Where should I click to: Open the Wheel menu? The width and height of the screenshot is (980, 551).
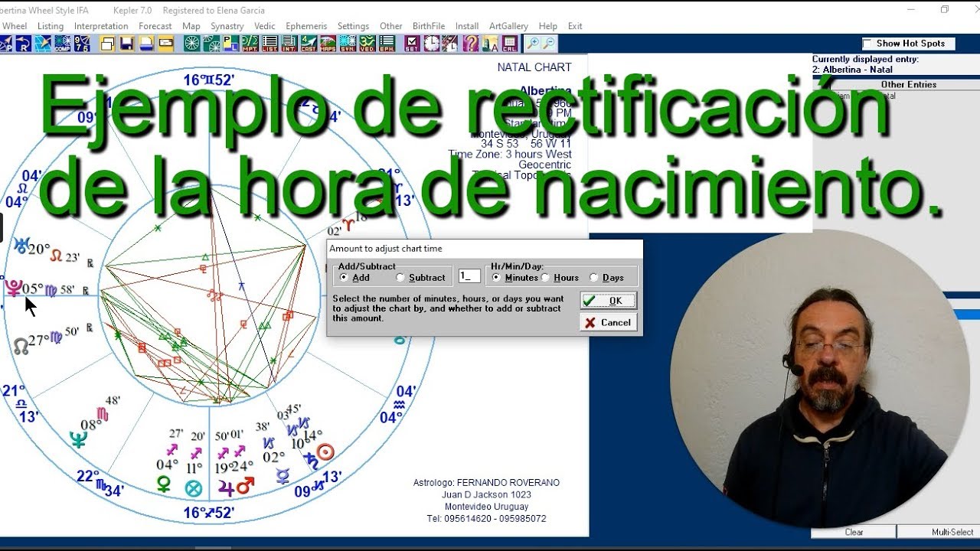[15, 26]
